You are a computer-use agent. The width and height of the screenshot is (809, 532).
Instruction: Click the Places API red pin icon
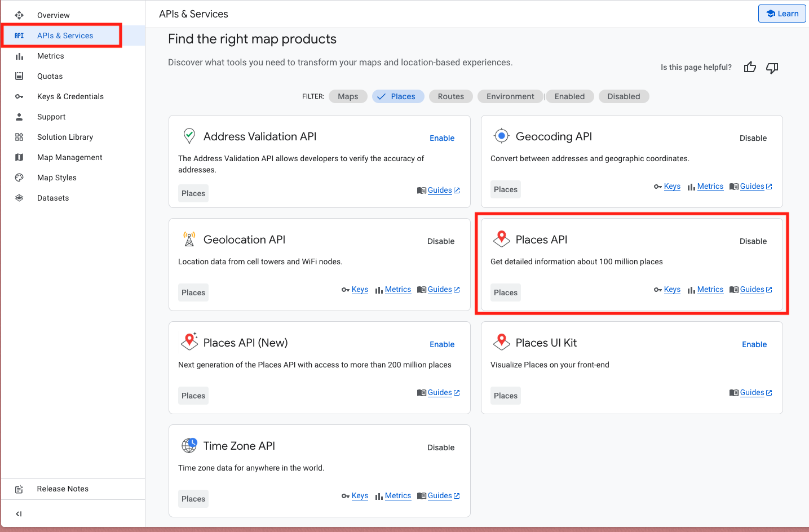tap(501, 239)
